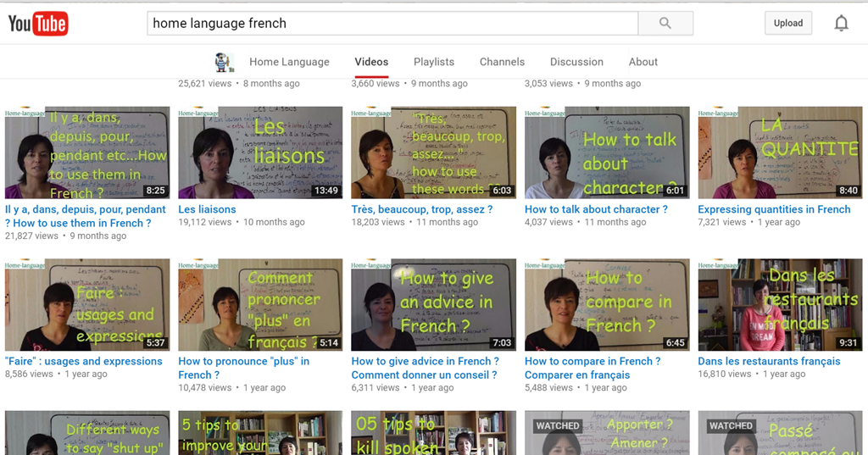Image resolution: width=868 pixels, height=455 pixels.
Task: Click the '3,660 views' text
Action: point(376,84)
